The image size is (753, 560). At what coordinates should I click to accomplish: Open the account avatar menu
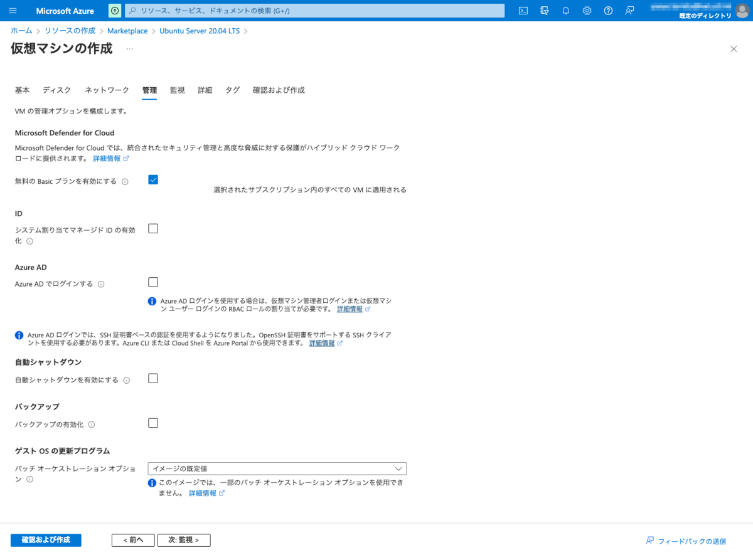click(742, 11)
